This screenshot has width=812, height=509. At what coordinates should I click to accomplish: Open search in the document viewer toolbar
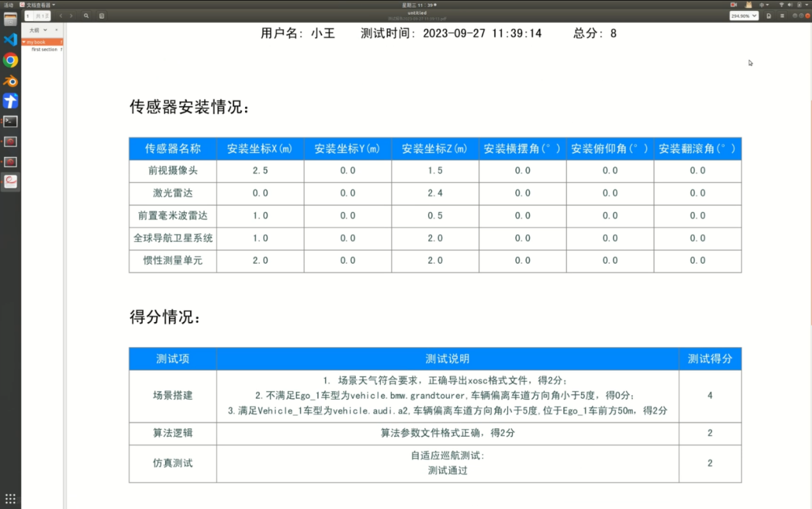(x=86, y=15)
